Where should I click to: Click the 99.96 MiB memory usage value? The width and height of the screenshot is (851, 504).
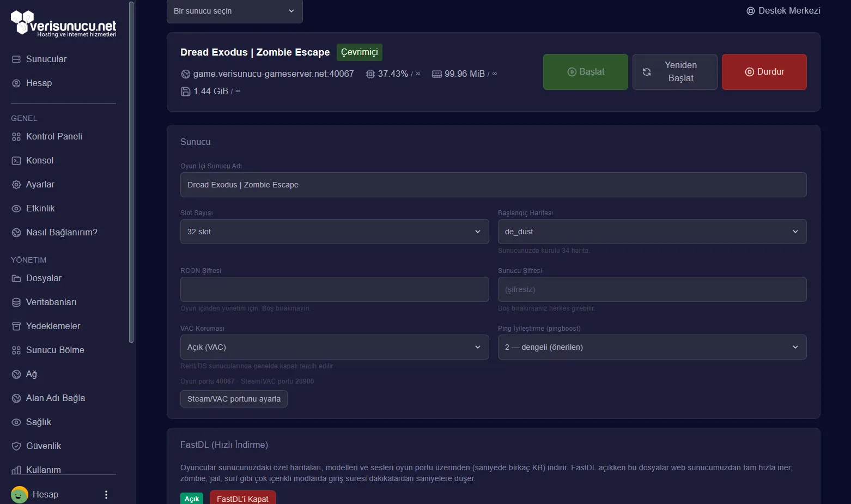coord(465,74)
